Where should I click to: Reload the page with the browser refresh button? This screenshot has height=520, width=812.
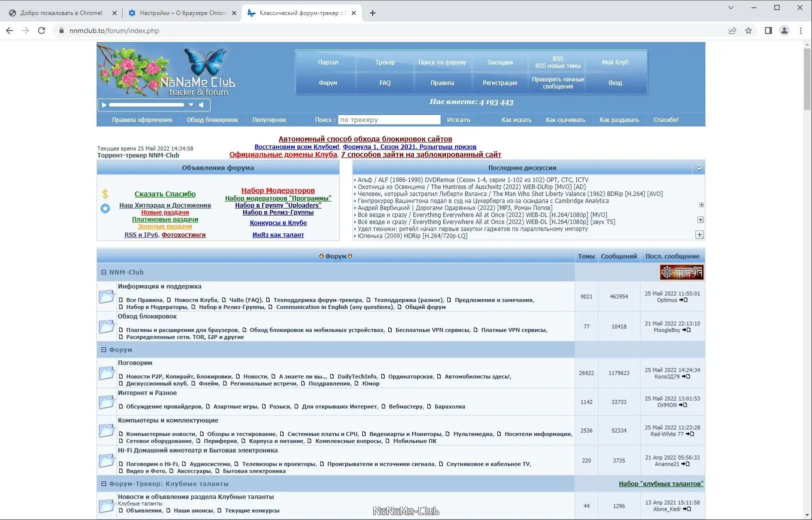tap(42, 30)
